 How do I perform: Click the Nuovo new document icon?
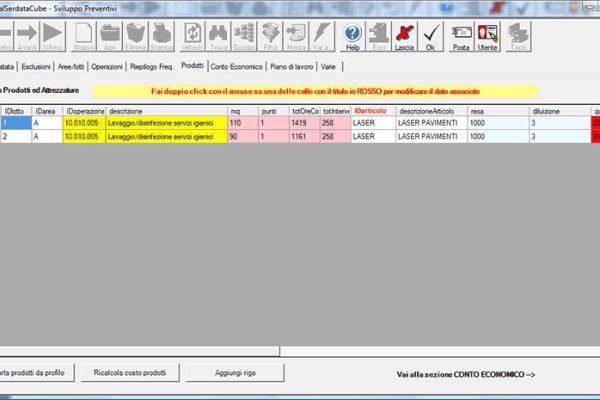coord(84,37)
